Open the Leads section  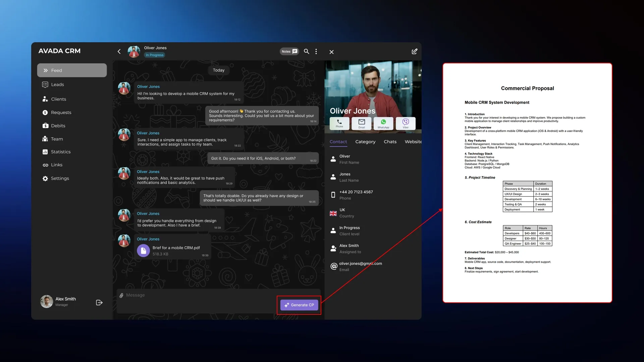click(57, 84)
